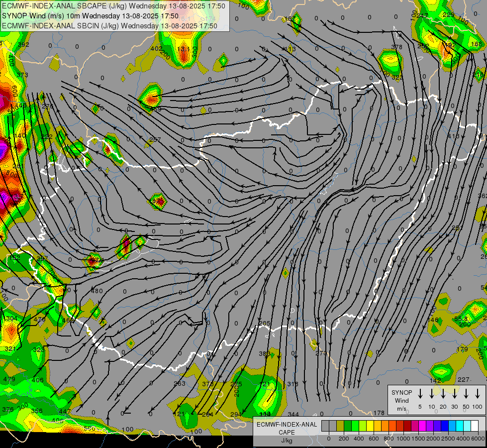
Task: Click the 30 m/s wind arrow in legend
Action: pos(454,393)
